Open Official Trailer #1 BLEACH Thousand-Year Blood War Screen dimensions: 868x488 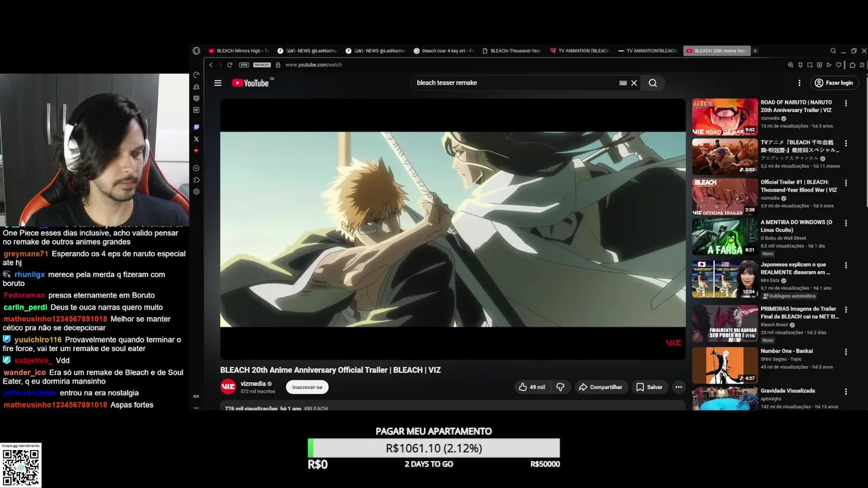point(725,197)
